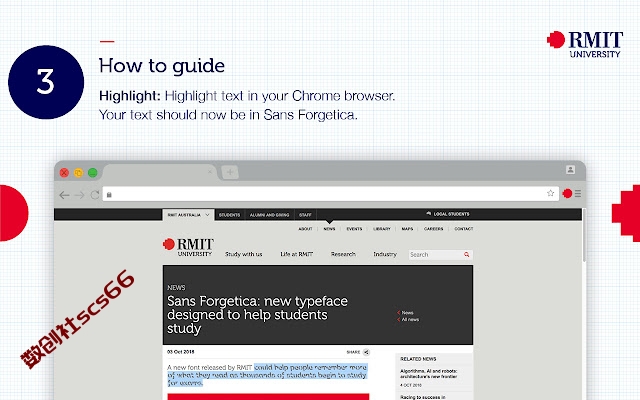Open the Students tab in top bar
640x400 pixels.
click(x=229, y=215)
